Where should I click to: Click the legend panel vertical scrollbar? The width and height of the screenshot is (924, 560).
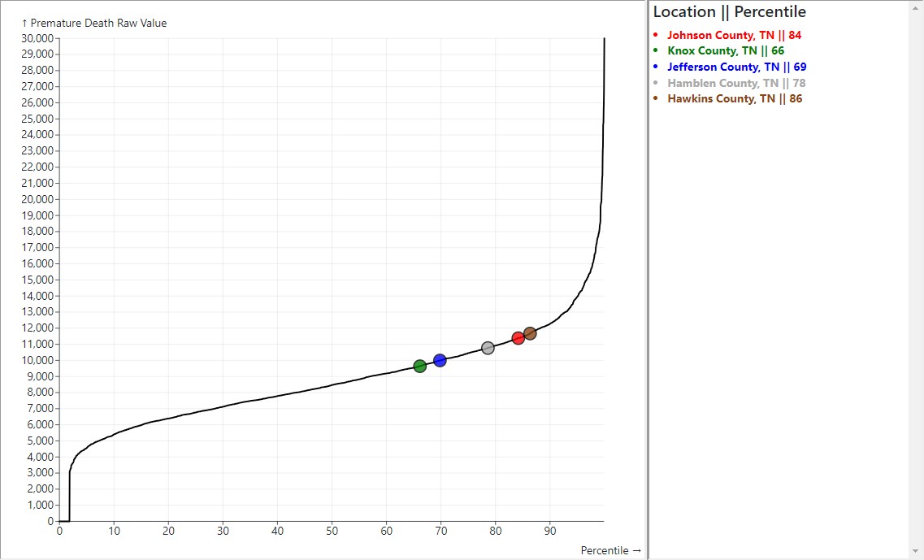[917, 280]
